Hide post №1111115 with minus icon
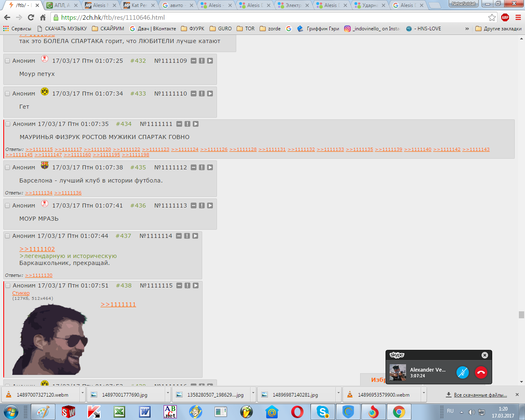This screenshot has height=420, width=525. tap(179, 285)
